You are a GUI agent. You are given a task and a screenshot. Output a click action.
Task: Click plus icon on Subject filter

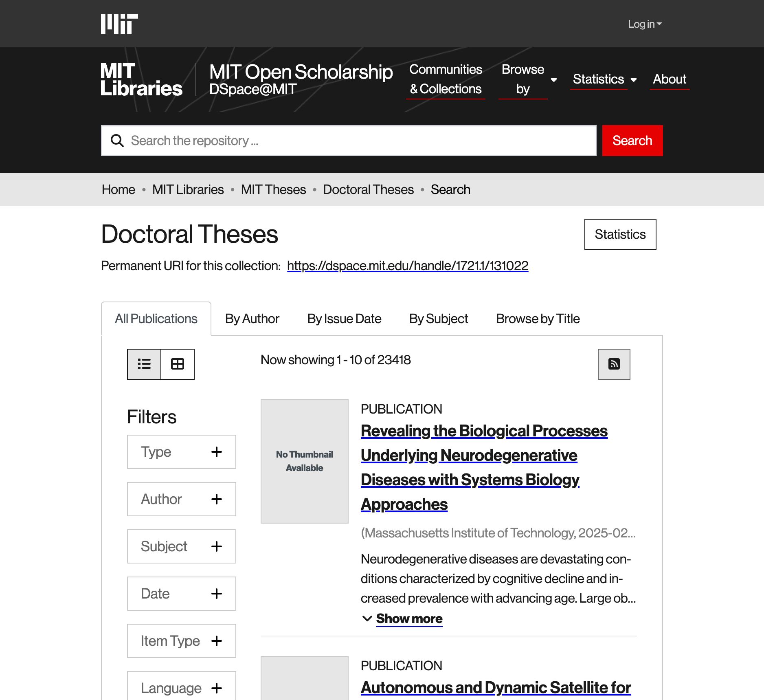tap(217, 546)
